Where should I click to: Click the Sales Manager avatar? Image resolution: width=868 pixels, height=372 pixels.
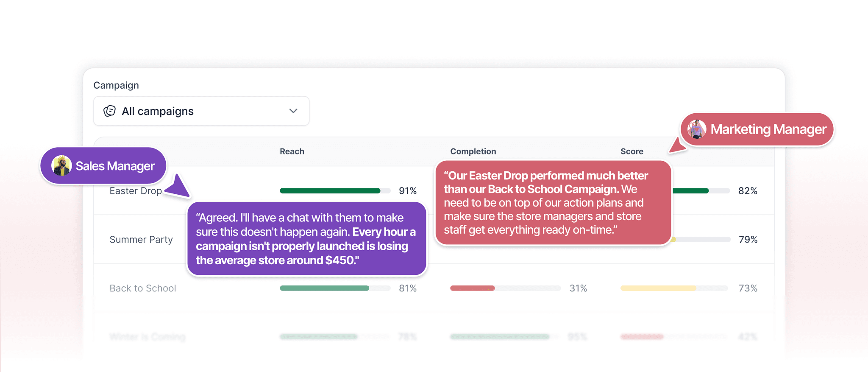61,166
